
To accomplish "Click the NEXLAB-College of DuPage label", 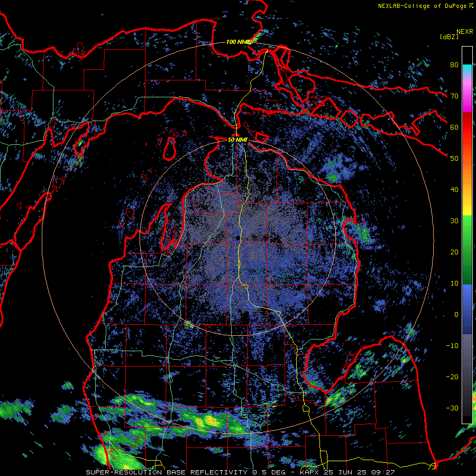I will click(422, 6).
